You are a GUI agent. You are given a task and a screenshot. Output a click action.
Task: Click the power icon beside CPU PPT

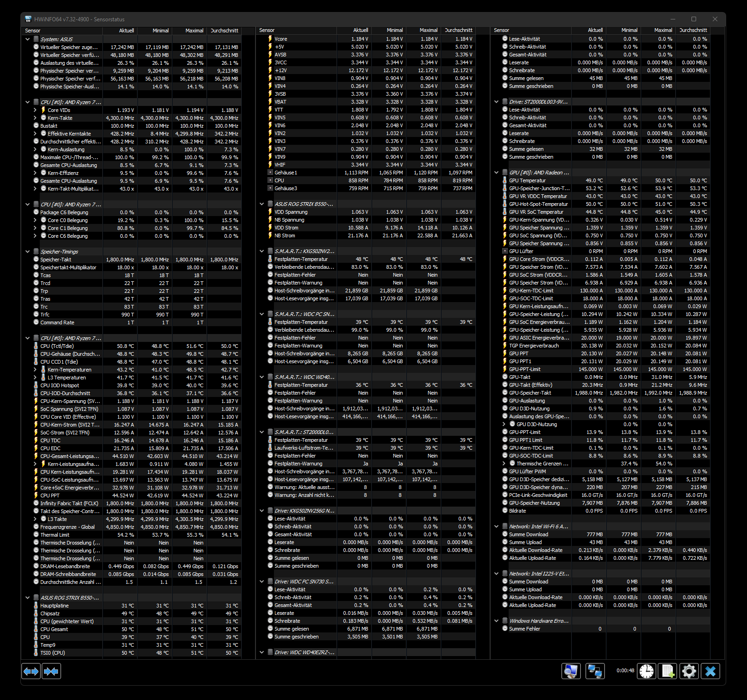click(x=36, y=496)
